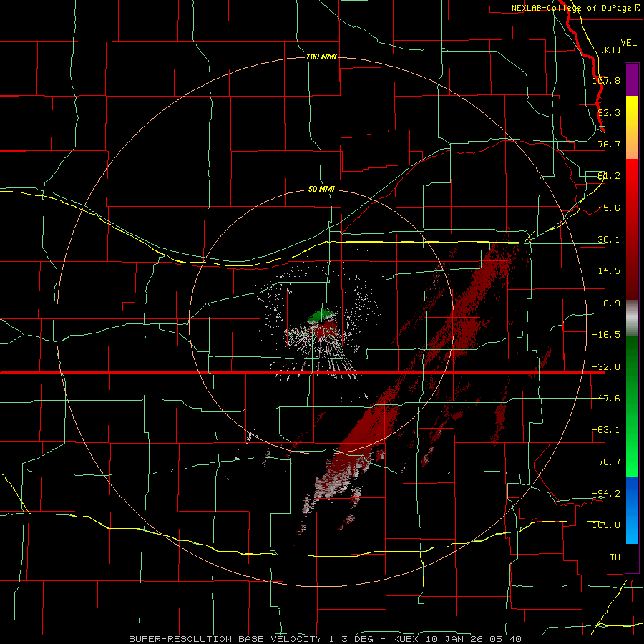Click the [KT] units label
The height and width of the screenshot is (644, 644).
pos(611,49)
